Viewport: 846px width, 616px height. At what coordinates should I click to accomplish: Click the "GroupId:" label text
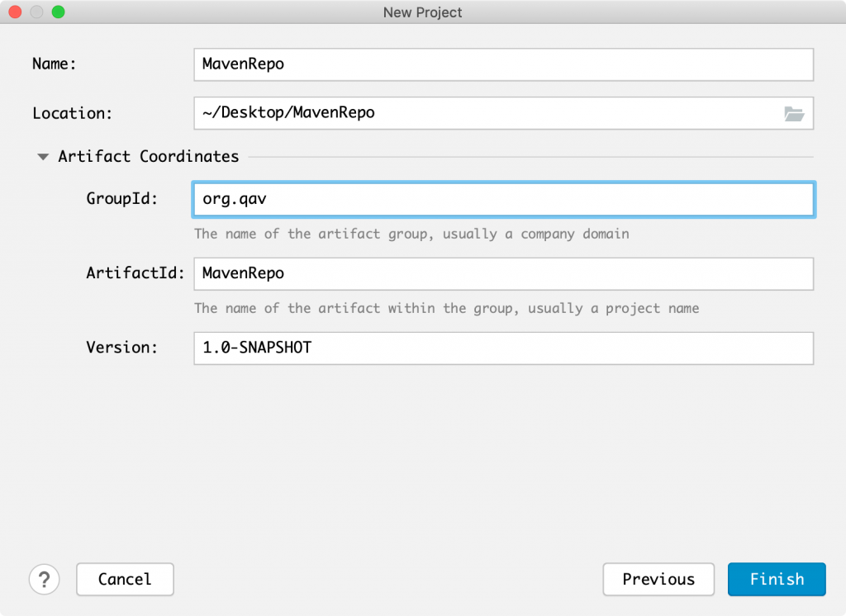[x=121, y=199]
